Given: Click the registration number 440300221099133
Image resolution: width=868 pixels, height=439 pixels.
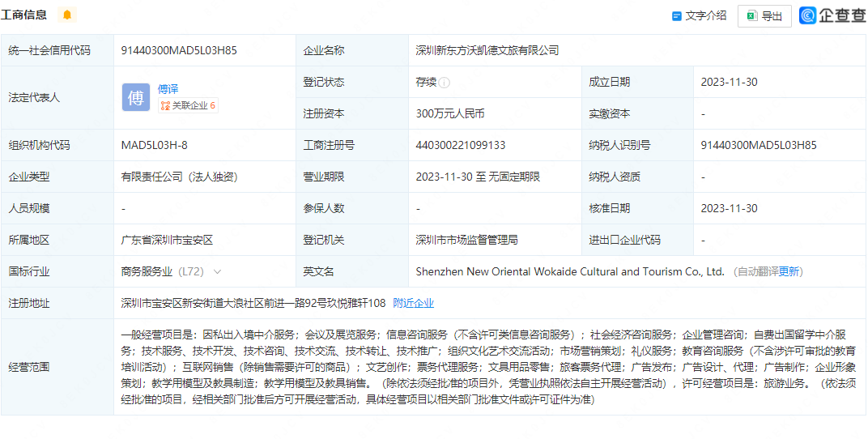Looking at the screenshot, I should pyautogui.click(x=460, y=146).
